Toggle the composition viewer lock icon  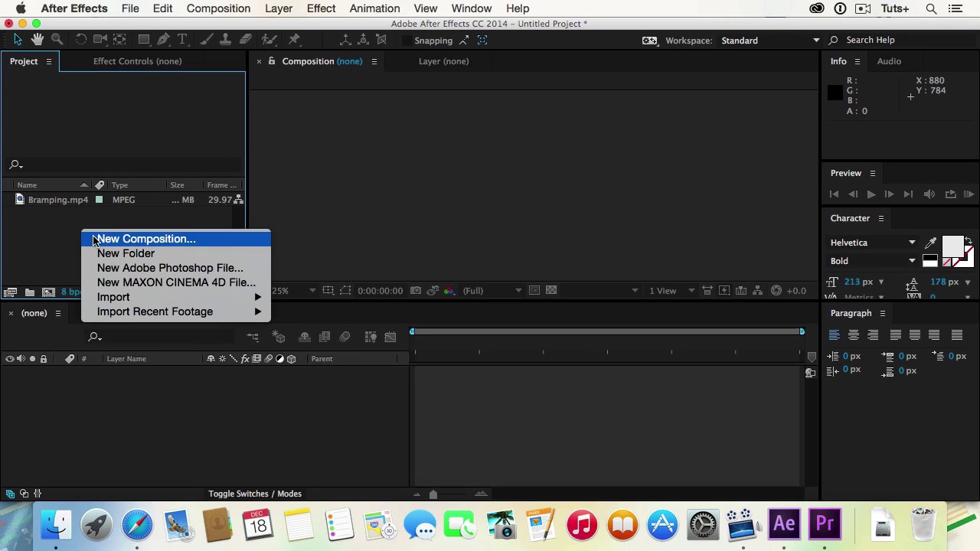[x=271, y=61]
